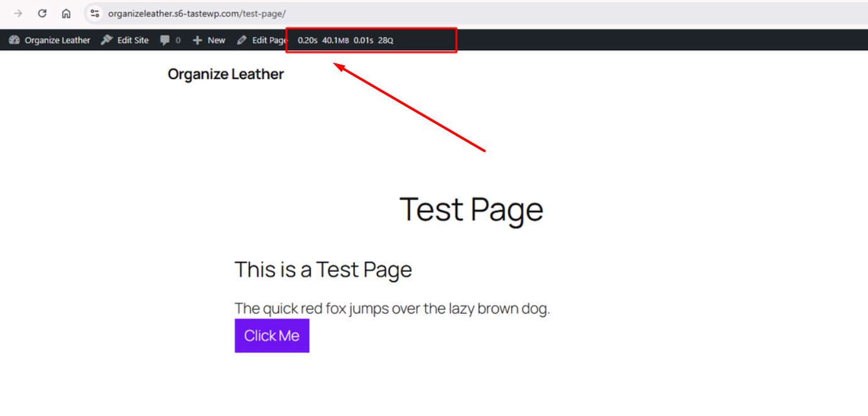868x416 pixels.
Task: Click the Organize Leather site title
Action: (x=225, y=74)
